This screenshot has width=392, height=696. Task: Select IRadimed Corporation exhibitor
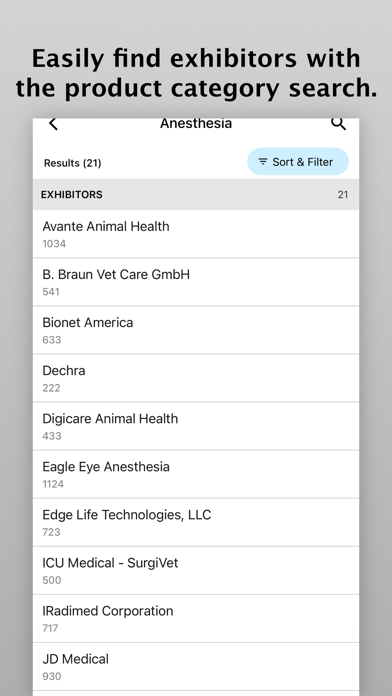pos(196,619)
